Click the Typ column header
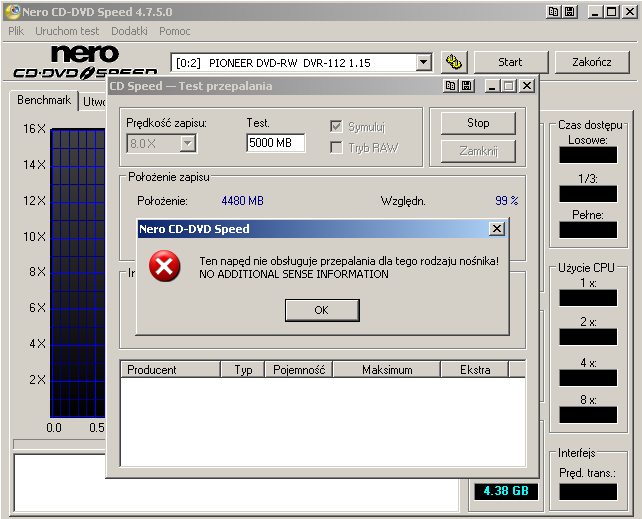This screenshot has width=642, height=519. pos(243,370)
